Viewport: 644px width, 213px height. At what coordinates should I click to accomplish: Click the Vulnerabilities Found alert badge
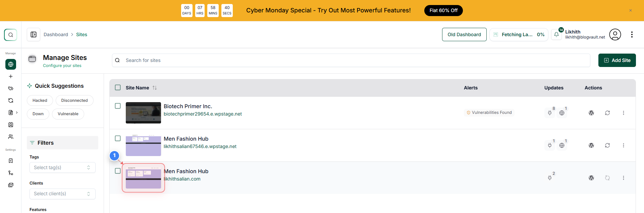(489, 113)
